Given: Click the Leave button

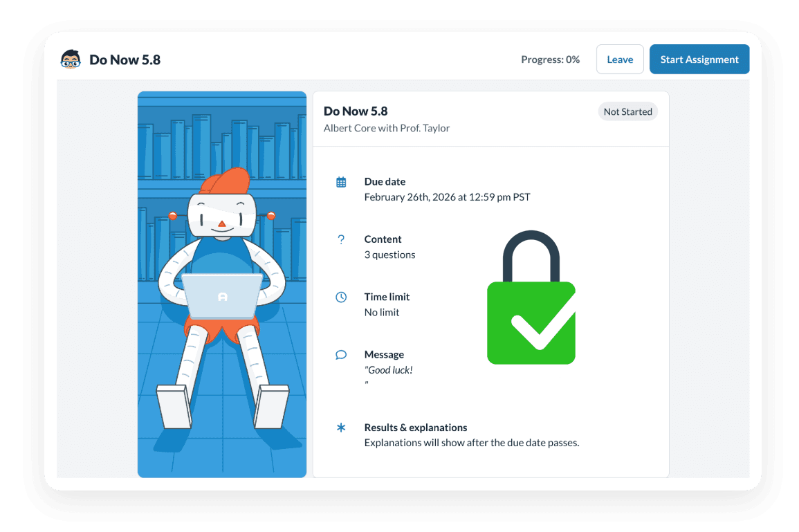Looking at the screenshot, I should (620, 59).
